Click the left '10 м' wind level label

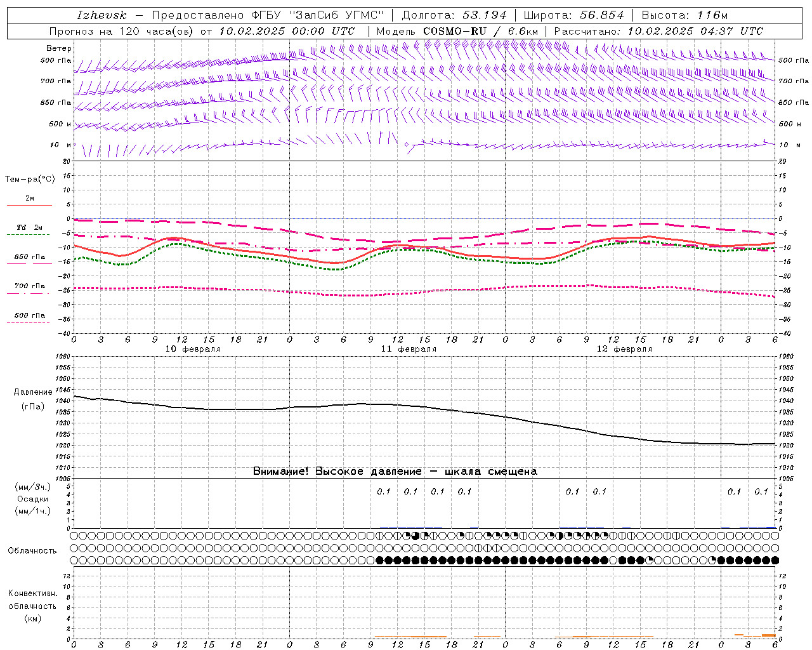tap(60, 145)
